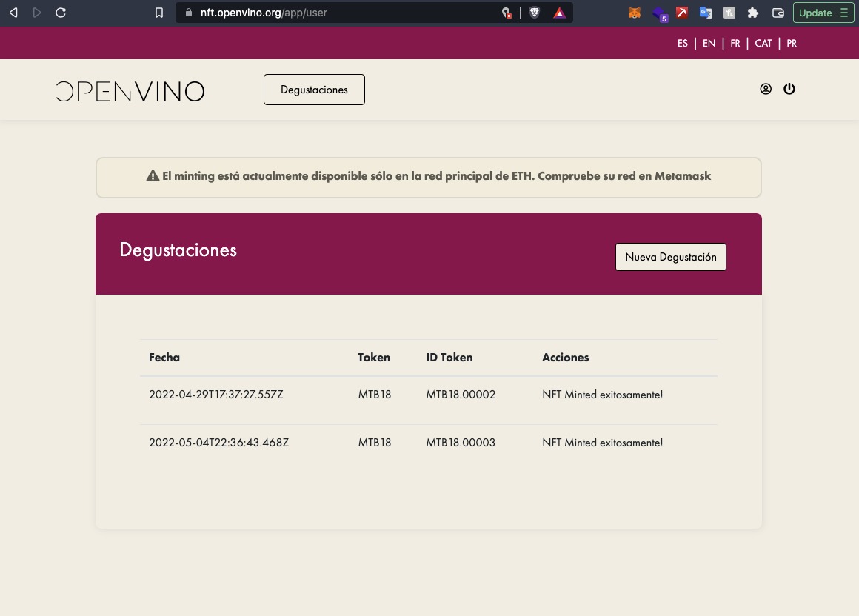Viewport: 859px width, 616px height.
Task: Click the browser Update button
Action: pos(823,13)
